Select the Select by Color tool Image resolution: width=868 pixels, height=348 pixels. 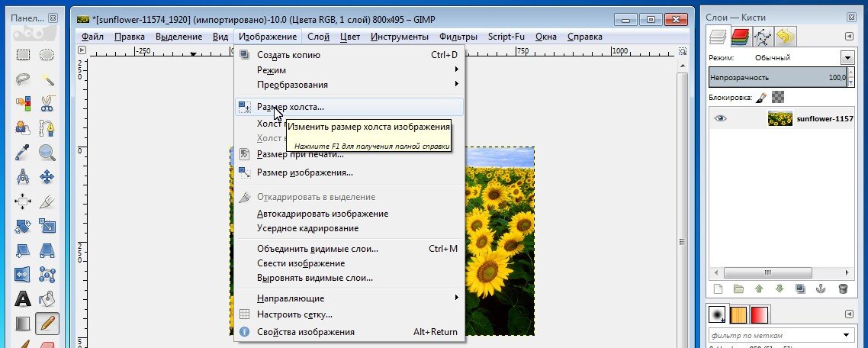(x=23, y=103)
